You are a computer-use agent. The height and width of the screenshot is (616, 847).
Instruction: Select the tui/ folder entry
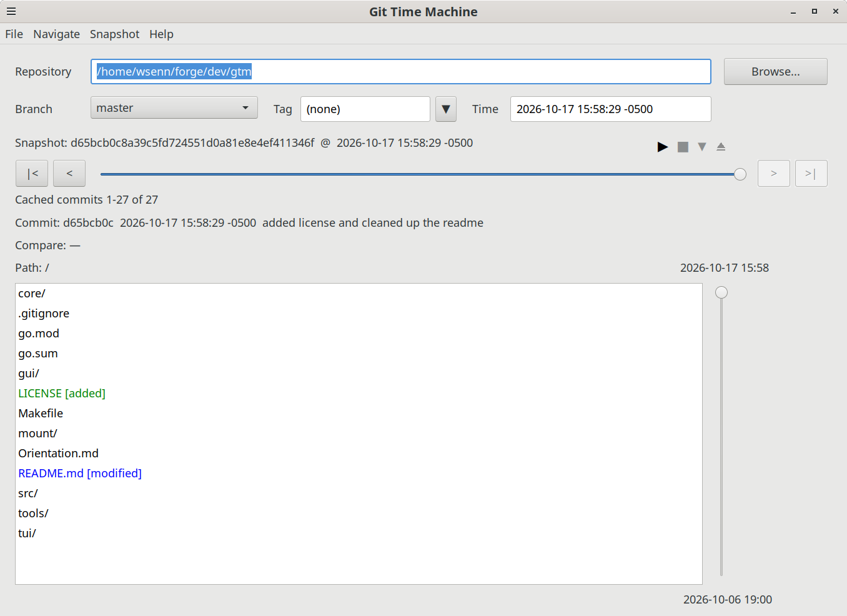pyautogui.click(x=359, y=534)
